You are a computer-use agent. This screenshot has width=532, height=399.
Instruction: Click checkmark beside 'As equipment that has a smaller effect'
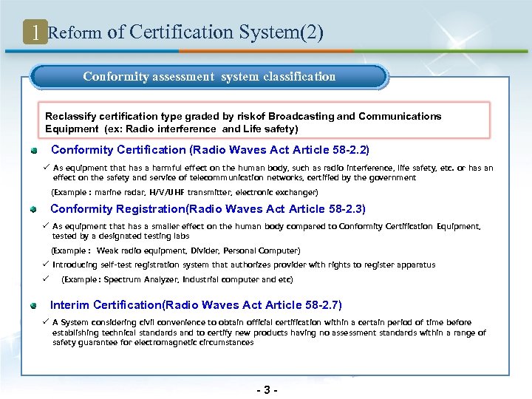pyautogui.click(x=46, y=225)
